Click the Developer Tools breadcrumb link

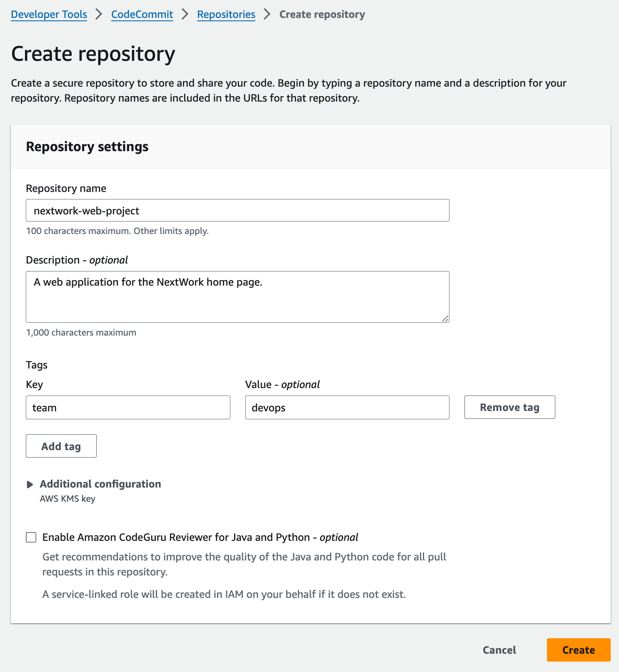49,15
